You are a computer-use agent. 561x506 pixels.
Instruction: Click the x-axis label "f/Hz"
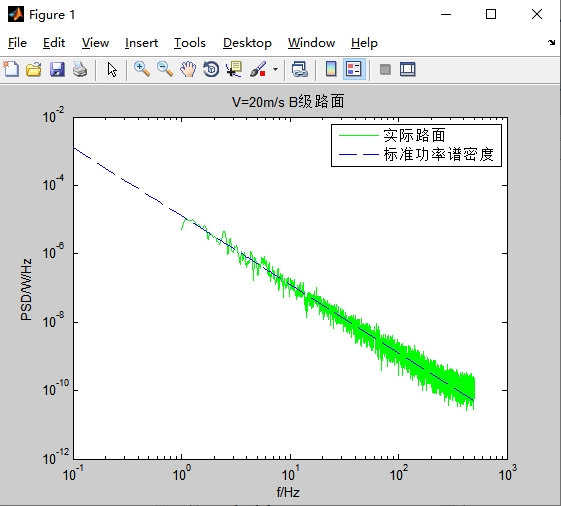click(288, 492)
